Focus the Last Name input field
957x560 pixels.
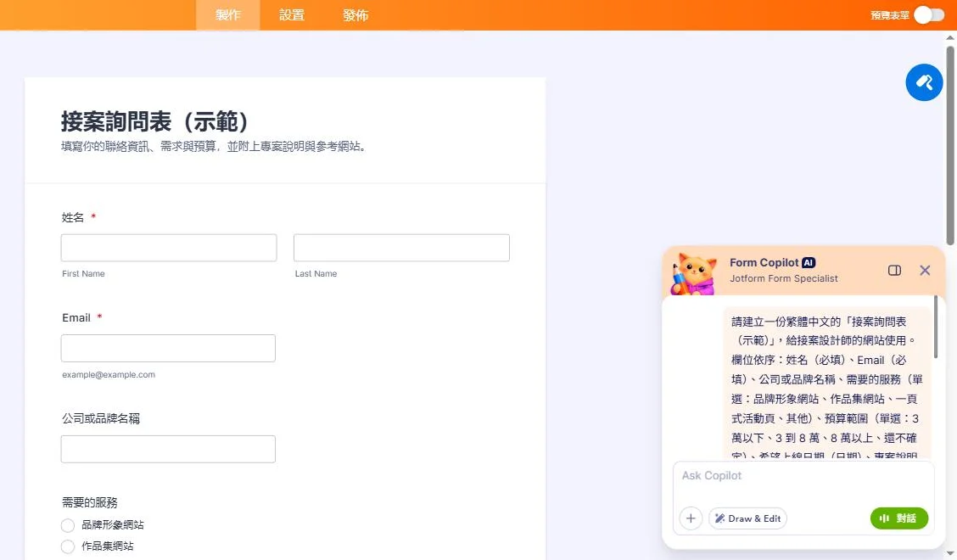click(401, 248)
